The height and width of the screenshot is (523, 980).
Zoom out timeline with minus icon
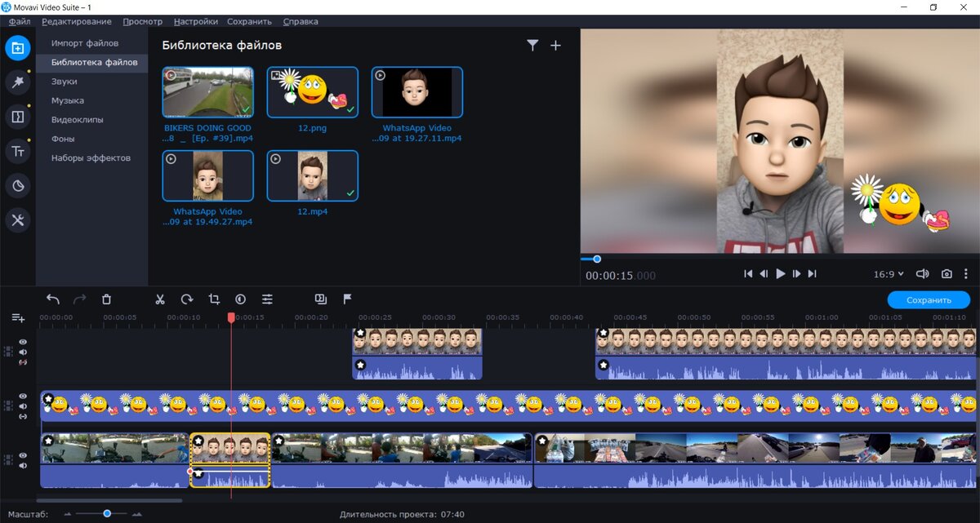(69, 514)
